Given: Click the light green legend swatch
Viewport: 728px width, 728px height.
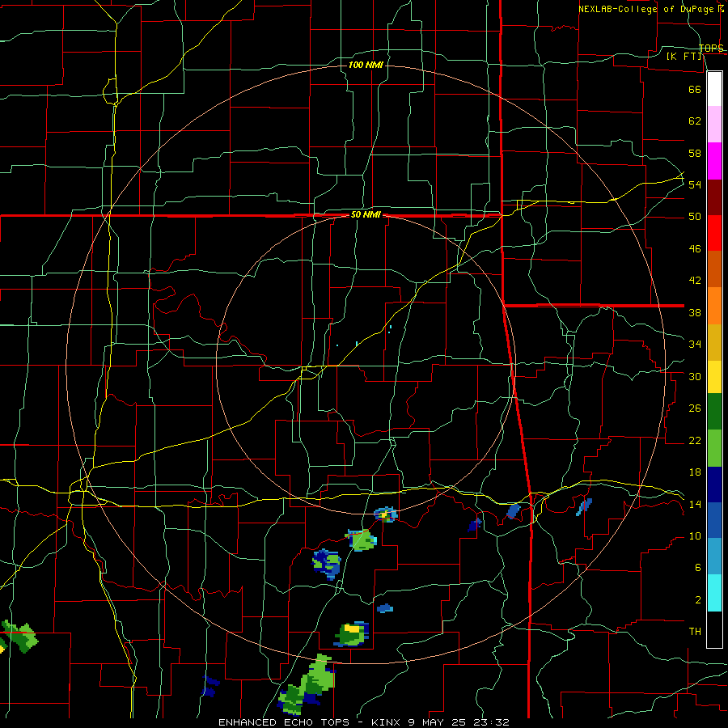Looking at the screenshot, I should [x=714, y=448].
